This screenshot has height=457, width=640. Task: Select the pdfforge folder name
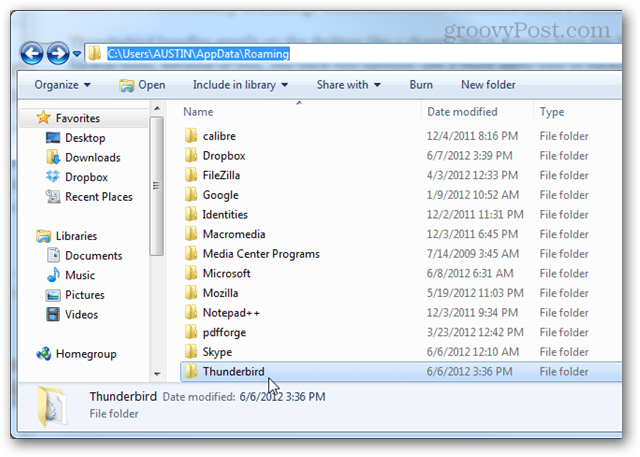(x=224, y=332)
